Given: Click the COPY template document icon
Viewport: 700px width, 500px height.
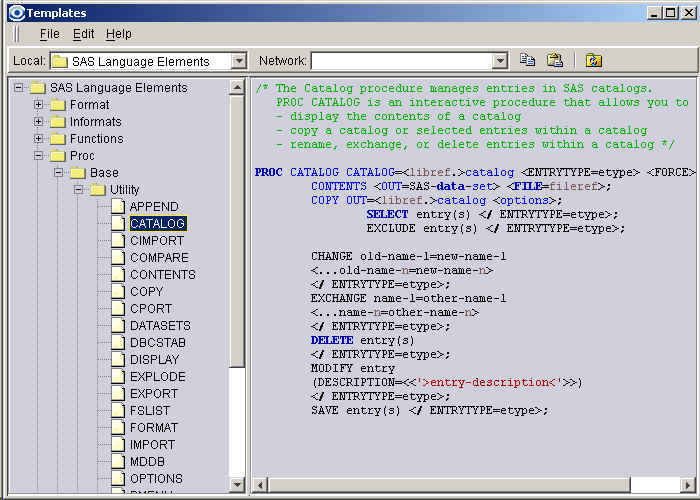Looking at the screenshot, I should coord(118,291).
